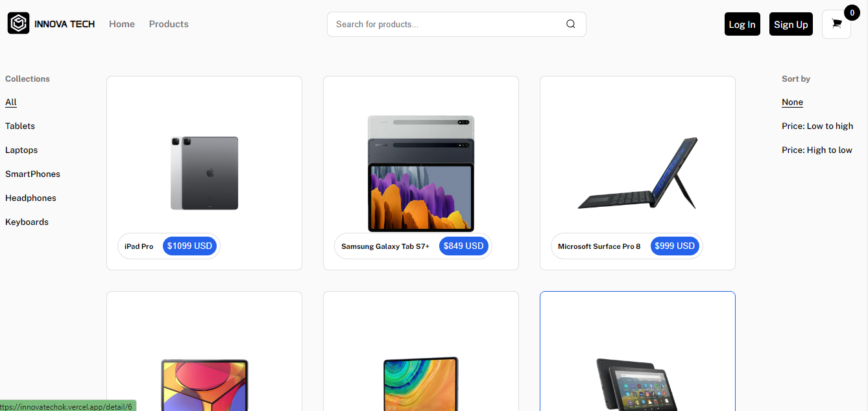Screen dimensions: 868x411
Task: Open the shopping cart icon
Action: (x=836, y=24)
